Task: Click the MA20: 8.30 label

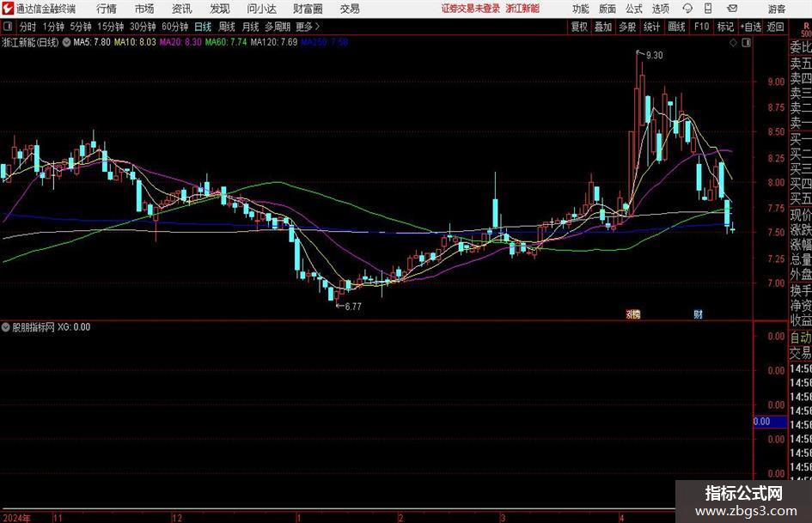Action: coord(180,42)
